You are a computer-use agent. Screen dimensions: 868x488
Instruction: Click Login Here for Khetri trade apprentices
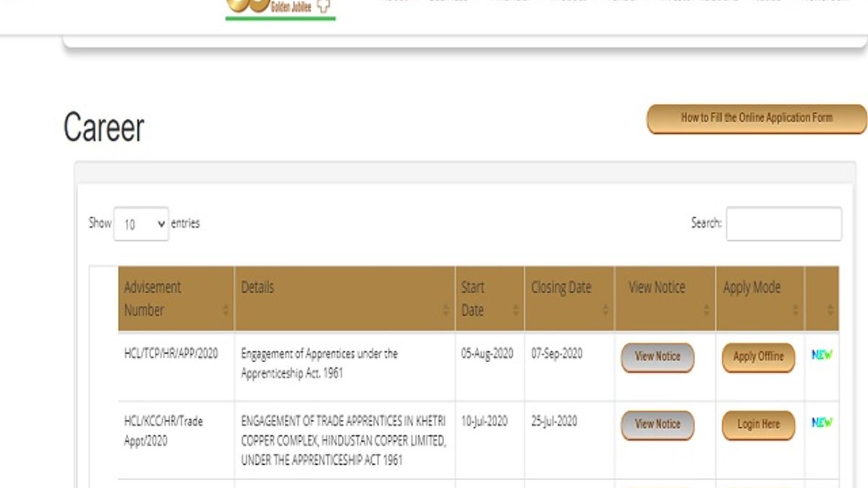(x=758, y=425)
